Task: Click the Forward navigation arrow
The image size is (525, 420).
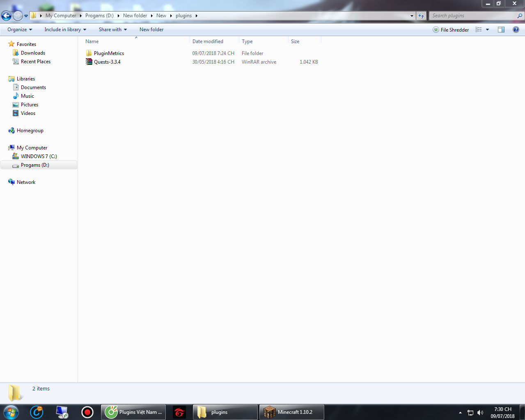Action: [x=18, y=16]
